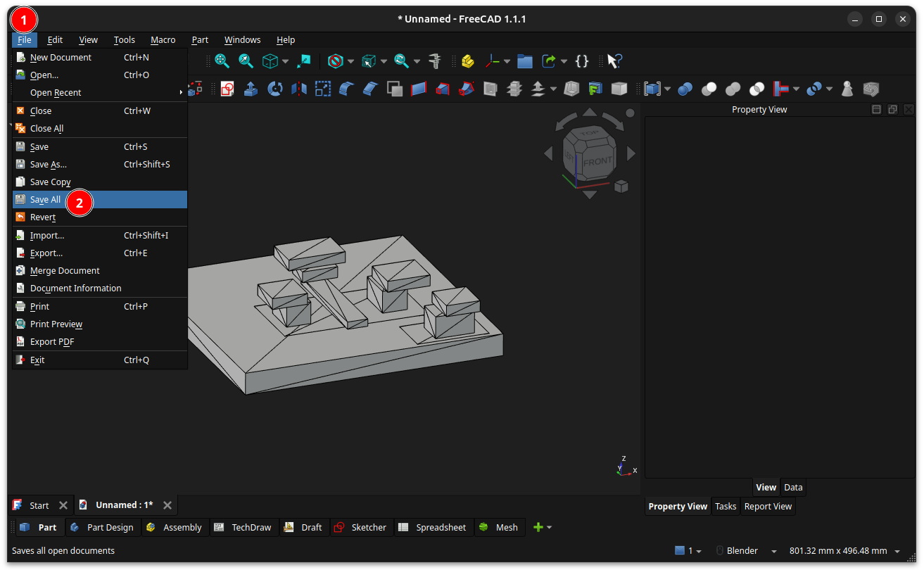924x570 pixels.
Task: Click the navigation cube right arrow
Action: pos(631,153)
